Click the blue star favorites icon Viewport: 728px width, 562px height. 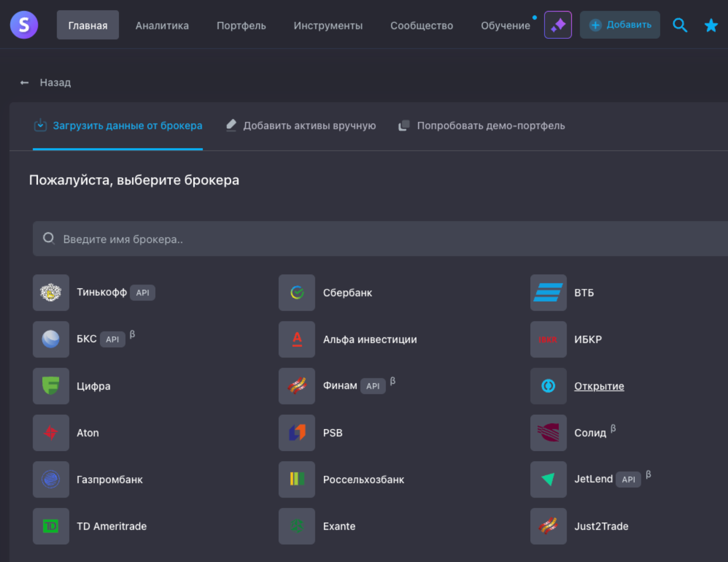click(x=711, y=25)
